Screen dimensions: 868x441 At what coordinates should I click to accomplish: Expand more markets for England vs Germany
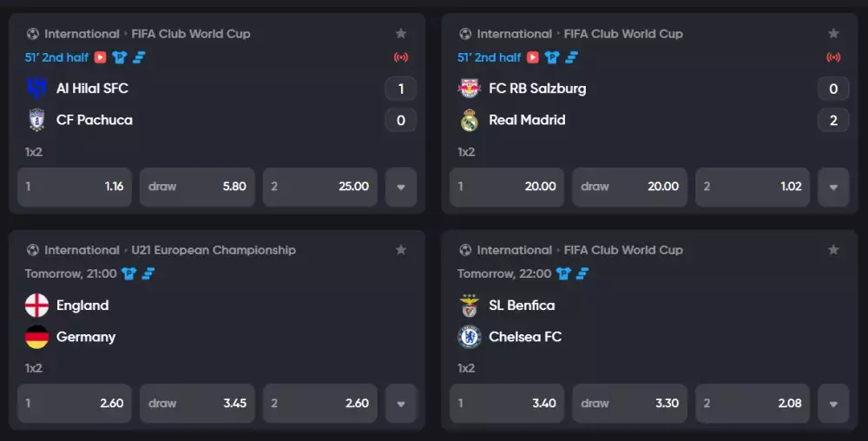pyautogui.click(x=401, y=404)
